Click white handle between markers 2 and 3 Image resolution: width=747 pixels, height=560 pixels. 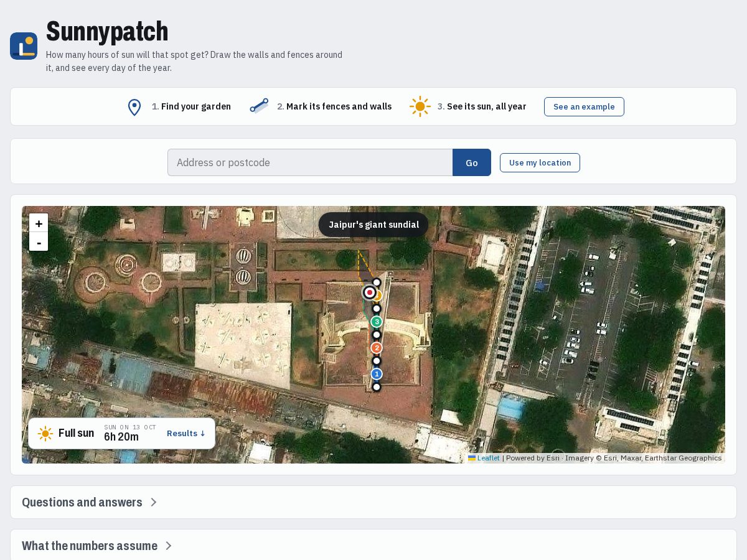click(x=377, y=335)
